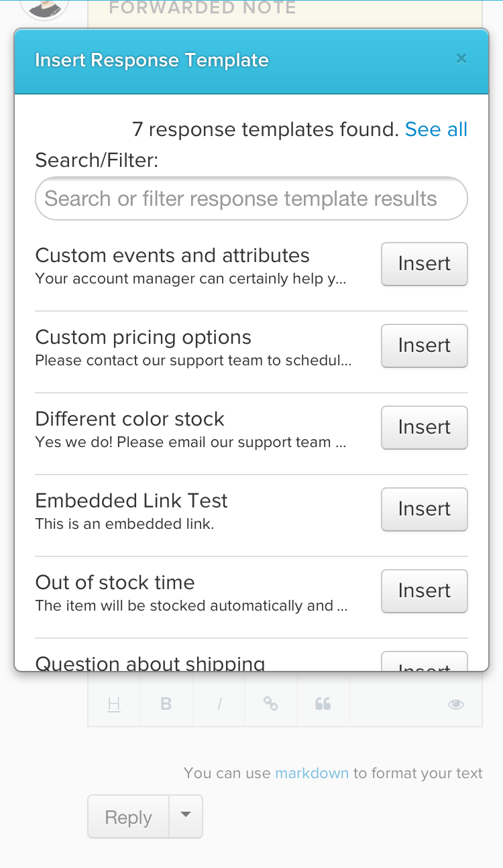Insert the Different color stock template

(424, 428)
